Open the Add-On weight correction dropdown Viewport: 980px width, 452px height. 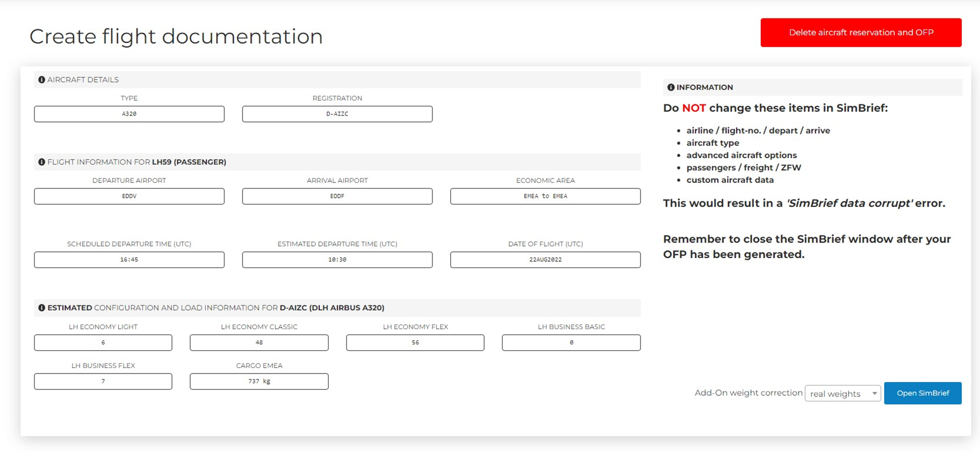pos(843,393)
